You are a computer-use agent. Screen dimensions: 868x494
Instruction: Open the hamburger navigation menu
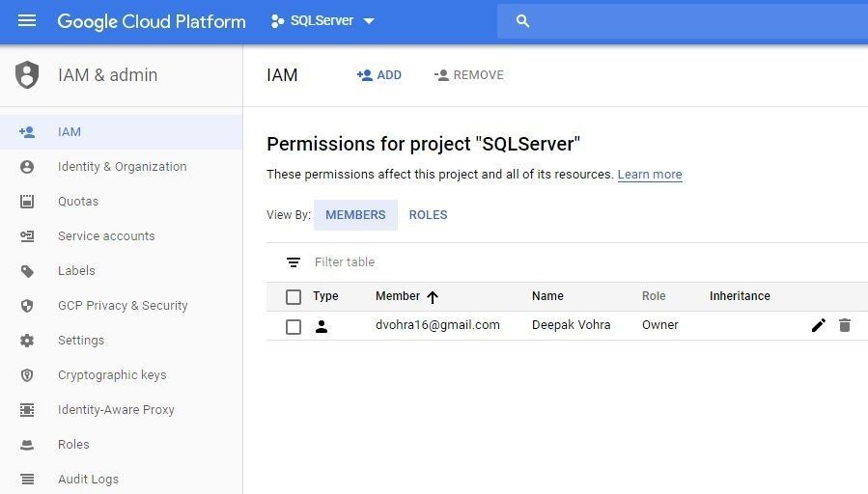click(x=27, y=20)
